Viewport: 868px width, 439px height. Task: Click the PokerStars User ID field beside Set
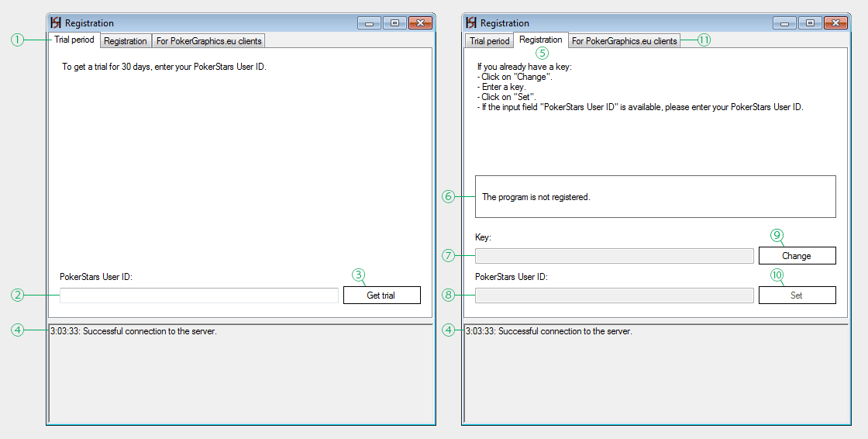pyautogui.click(x=614, y=296)
